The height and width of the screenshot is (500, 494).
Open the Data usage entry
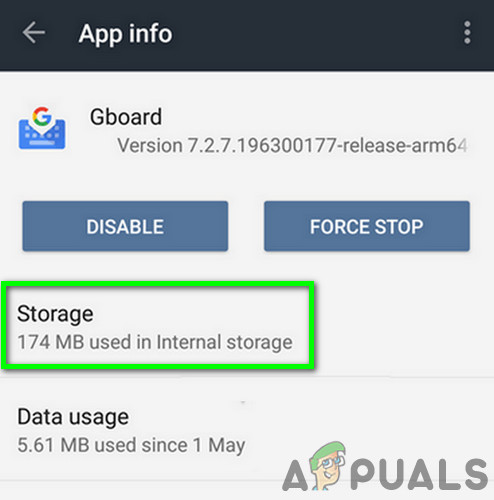pyautogui.click(x=247, y=430)
